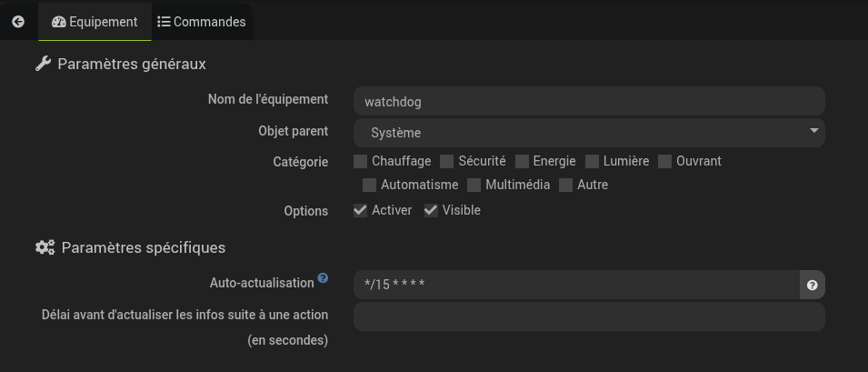This screenshot has height=372, width=868.
Task: Click the Nom de l'équipement field
Action: 589,102
